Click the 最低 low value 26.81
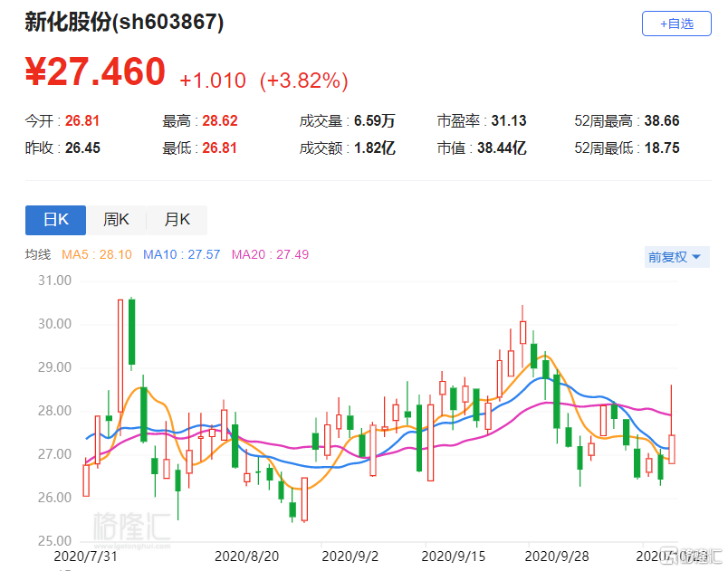 [220, 148]
